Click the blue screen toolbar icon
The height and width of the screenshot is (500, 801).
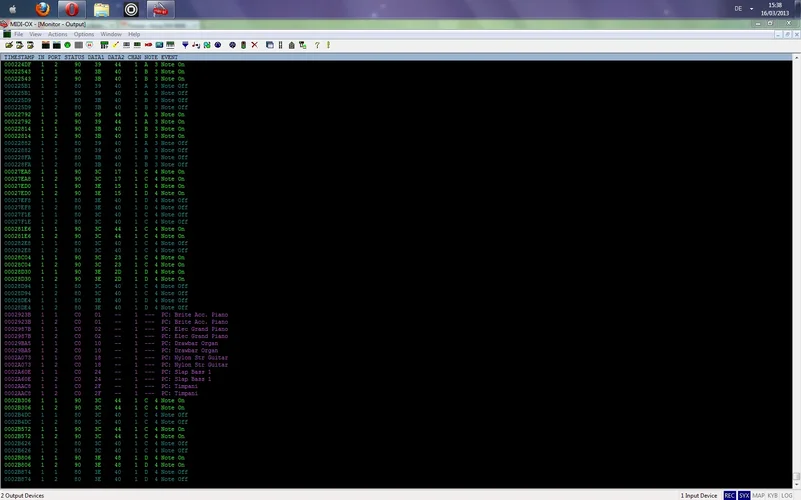coord(159,45)
